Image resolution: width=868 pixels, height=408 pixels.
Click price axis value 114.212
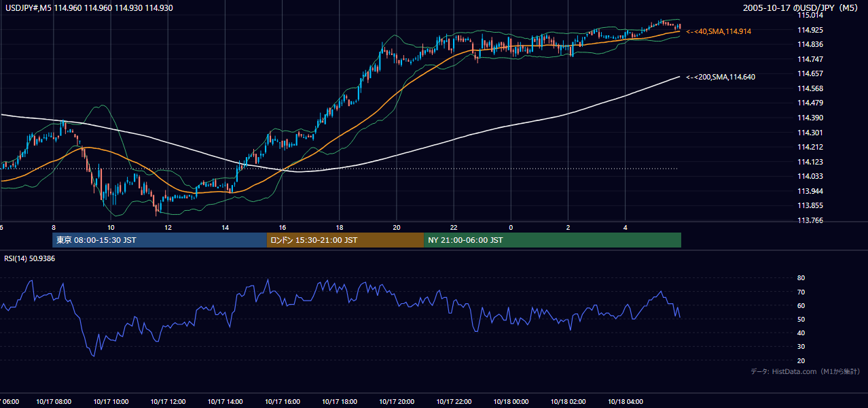click(x=810, y=147)
